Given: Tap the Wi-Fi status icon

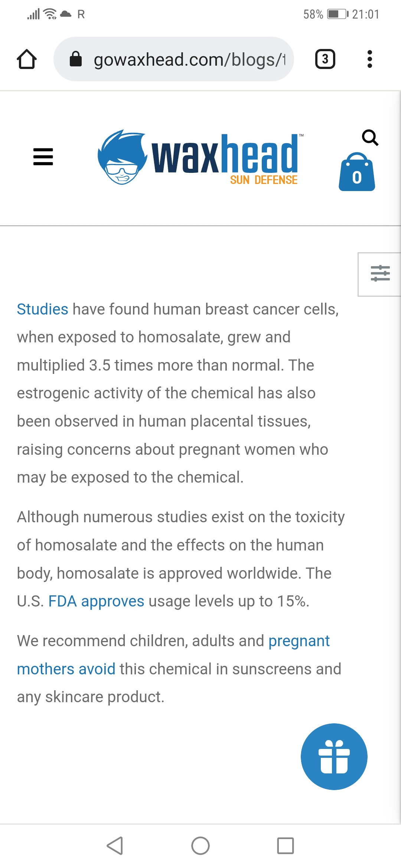Looking at the screenshot, I should [x=50, y=14].
